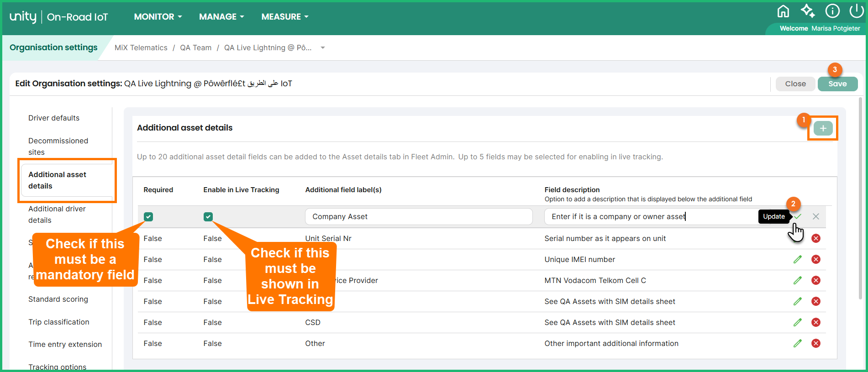Confirm update with the green checkmark icon
The image size is (868, 372).
coord(797,216)
